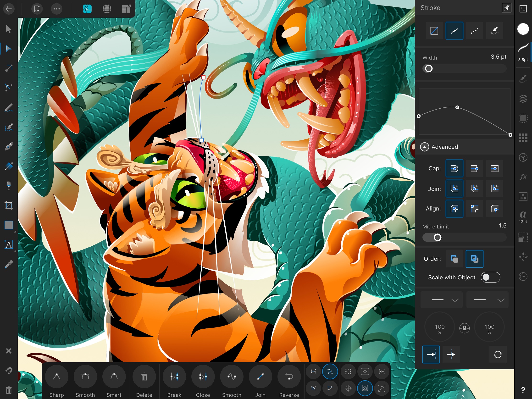The image size is (532, 399).
Task: Select the Vector Brush tool
Action: [x=9, y=127]
